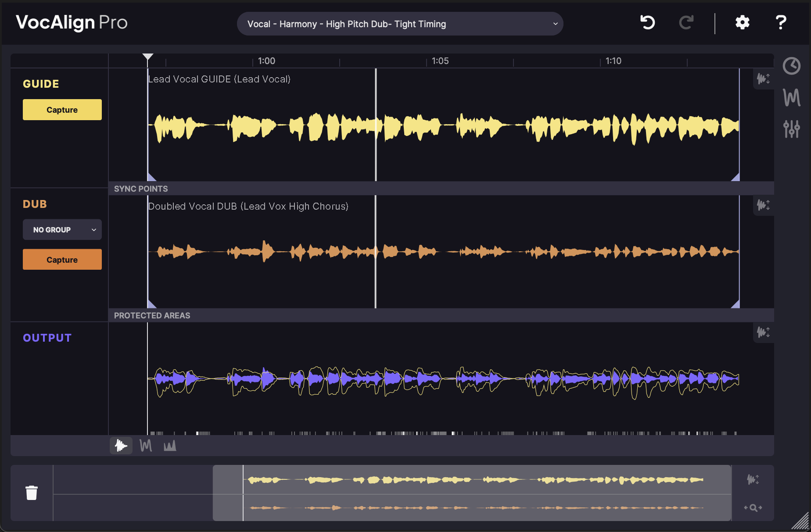The image size is (811, 532).
Task: Toggle the waveform display mode below the Output
Action: click(121, 445)
